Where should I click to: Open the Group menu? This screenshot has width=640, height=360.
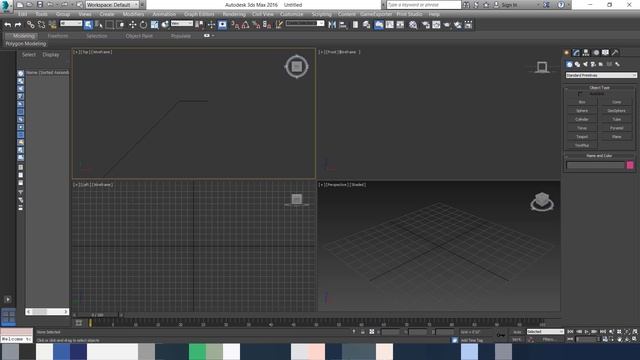[63, 14]
